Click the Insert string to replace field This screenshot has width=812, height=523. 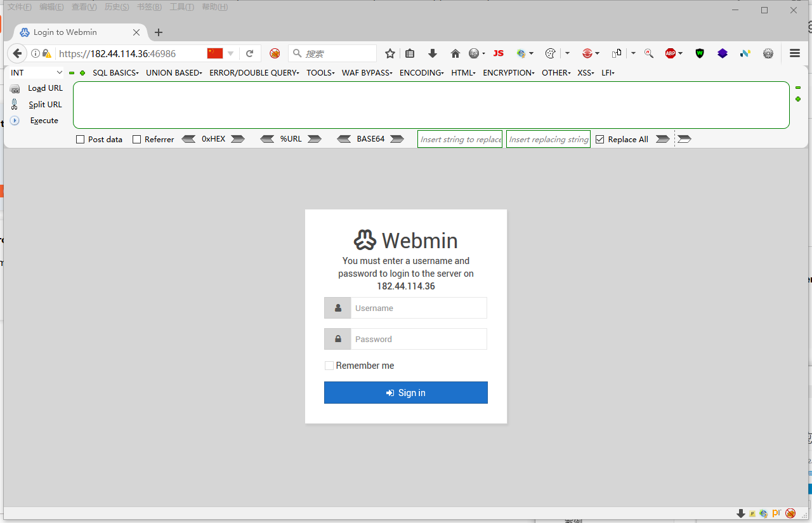click(x=460, y=139)
